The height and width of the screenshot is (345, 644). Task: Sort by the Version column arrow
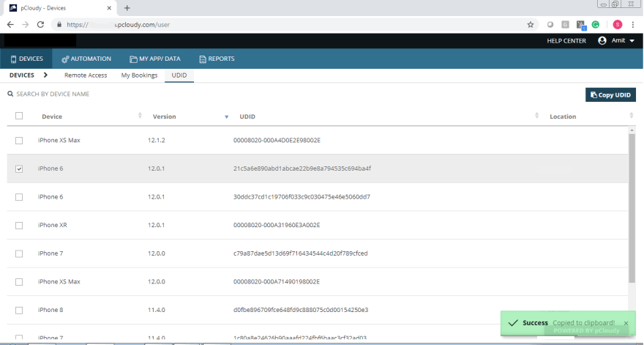226,116
